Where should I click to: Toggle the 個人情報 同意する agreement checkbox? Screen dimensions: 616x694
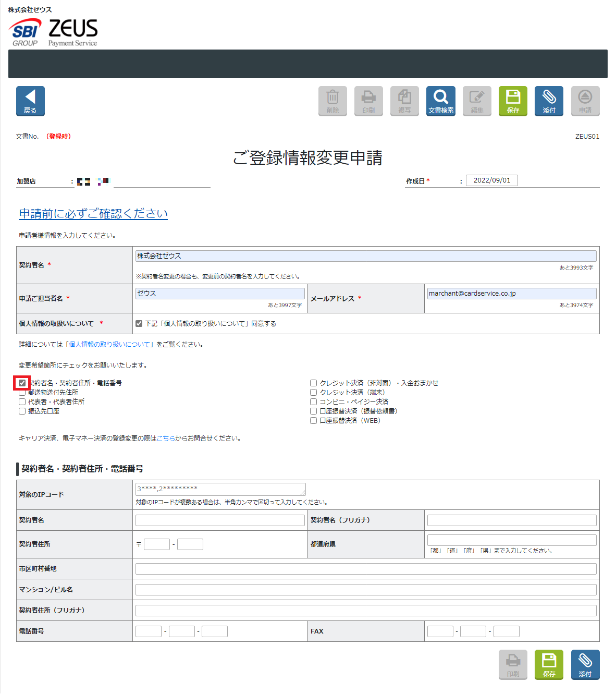click(139, 324)
